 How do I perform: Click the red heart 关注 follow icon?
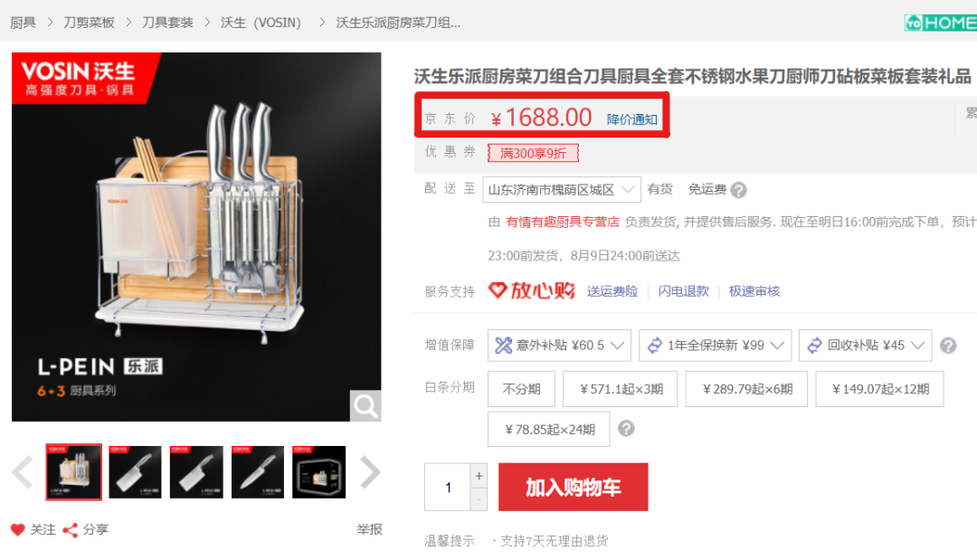click(17, 529)
